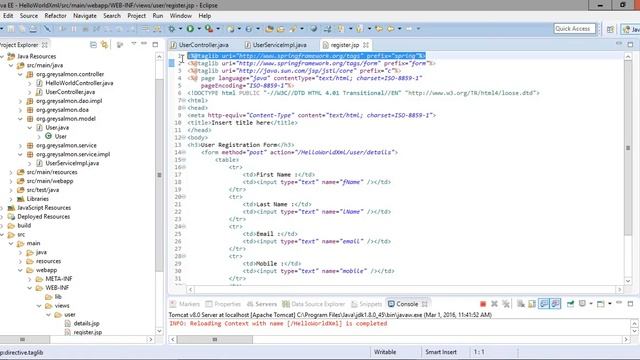This screenshot has height=360, width=640.
Task: Click the web browser globe icon
Action: pyautogui.click(x=313, y=29)
